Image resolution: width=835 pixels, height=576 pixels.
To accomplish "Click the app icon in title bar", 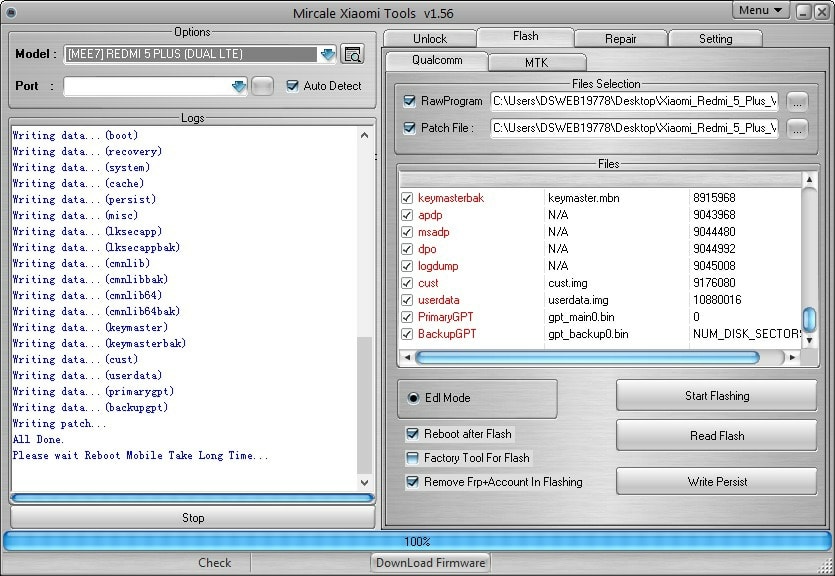I will [11, 13].
